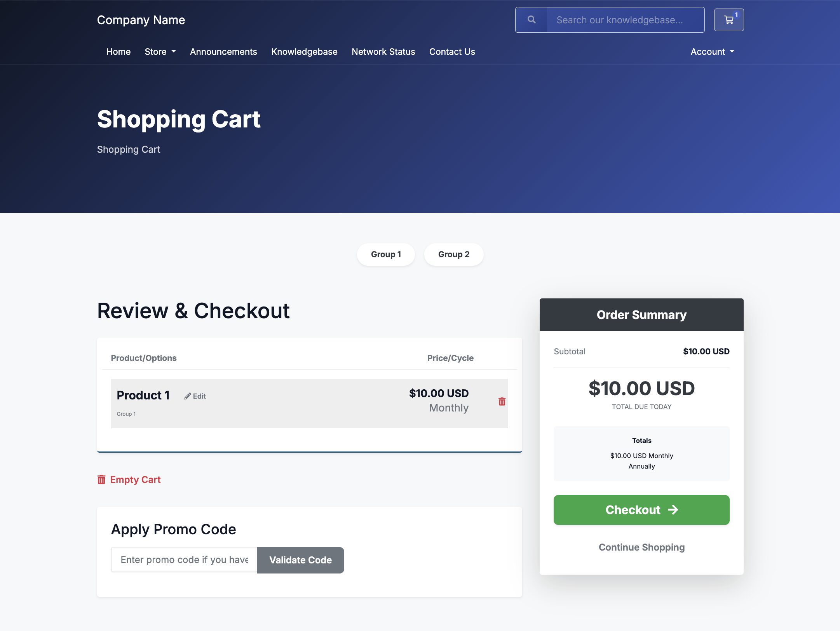The width and height of the screenshot is (840, 631).
Task: Switch to the Group 2 product tab
Action: 453,254
